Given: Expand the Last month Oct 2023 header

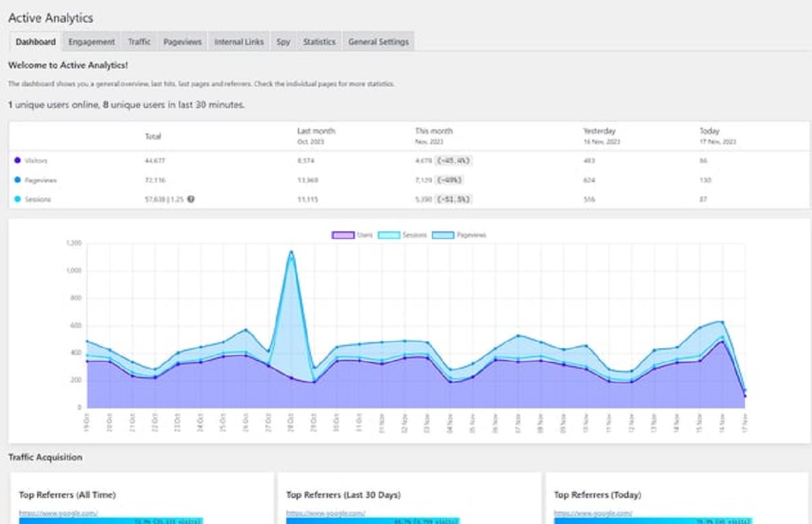Looking at the screenshot, I should click(315, 134).
